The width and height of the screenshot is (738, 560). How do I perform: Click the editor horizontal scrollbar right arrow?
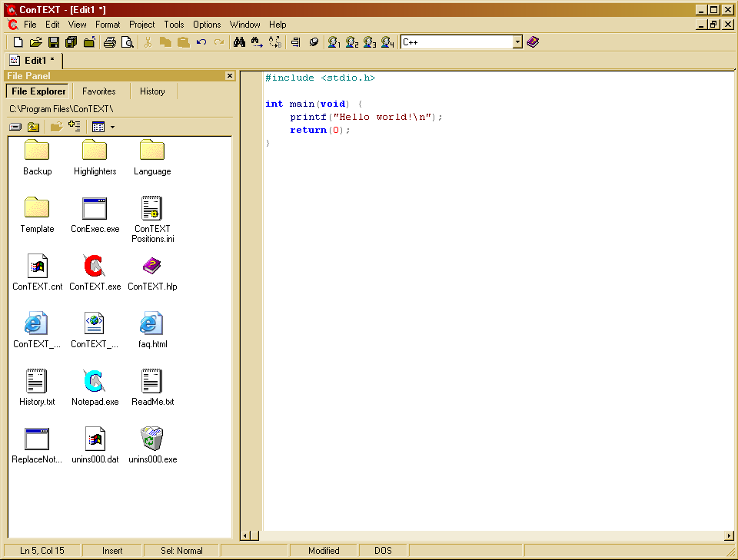729,535
